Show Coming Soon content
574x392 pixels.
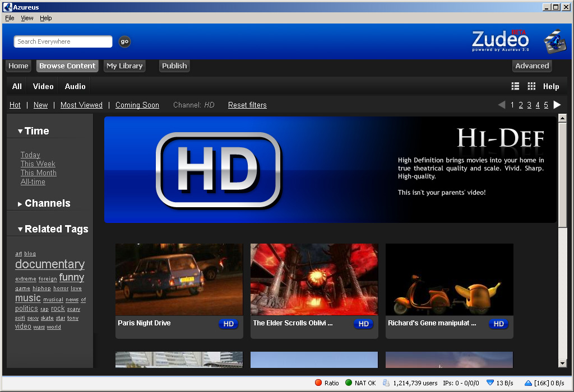137,105
